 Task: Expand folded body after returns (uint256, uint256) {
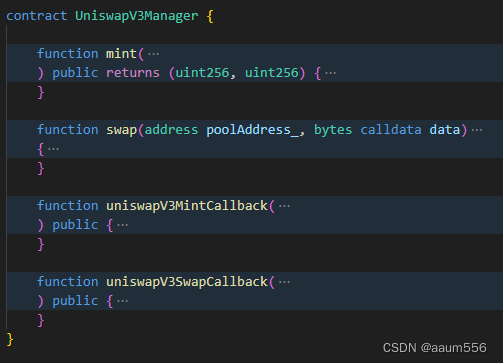330,73
